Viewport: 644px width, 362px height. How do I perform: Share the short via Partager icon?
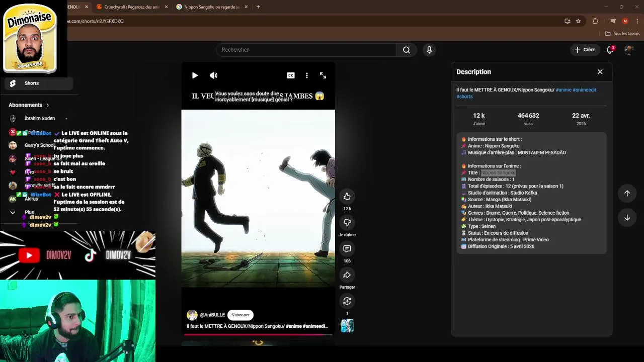347,275
